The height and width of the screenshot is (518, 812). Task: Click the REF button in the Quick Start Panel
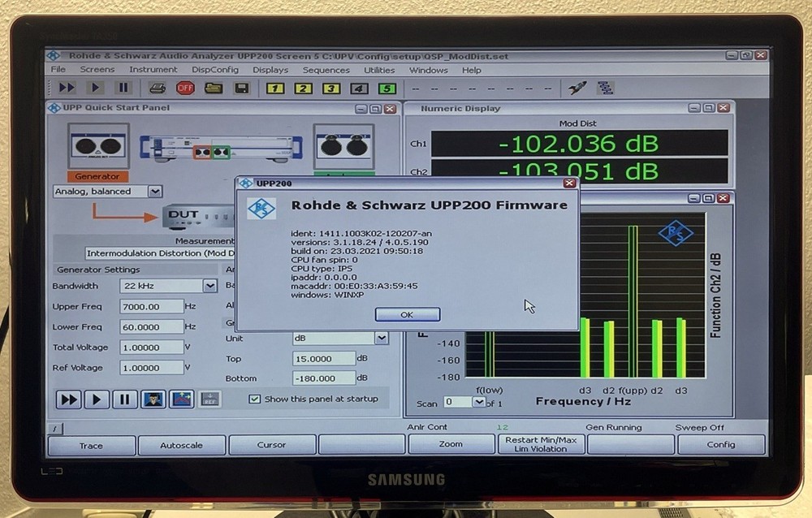[x=207, y=399]
